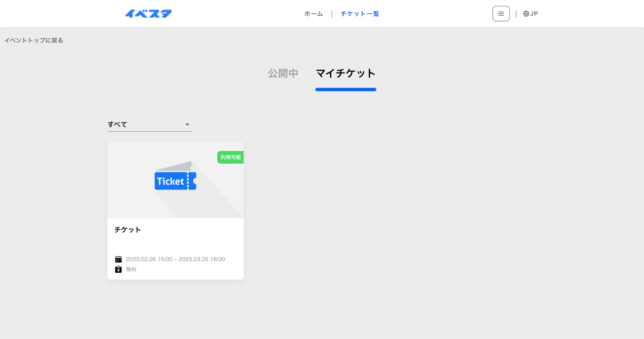This screenshot has height=339, width=644.
Task: Click the price tag icon beside 無料
Action: point(118,269)
